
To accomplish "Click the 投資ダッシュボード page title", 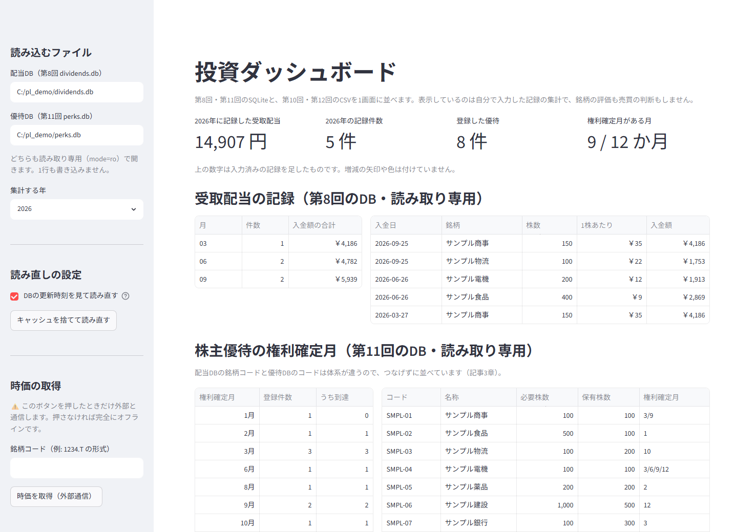I will pos(296,72).
